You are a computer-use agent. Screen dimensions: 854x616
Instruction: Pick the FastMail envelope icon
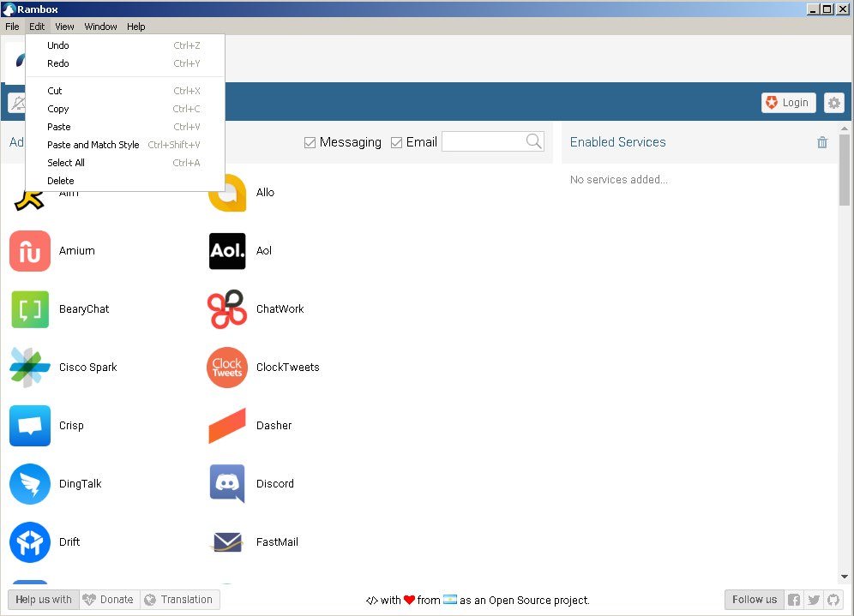coord(227,542)
